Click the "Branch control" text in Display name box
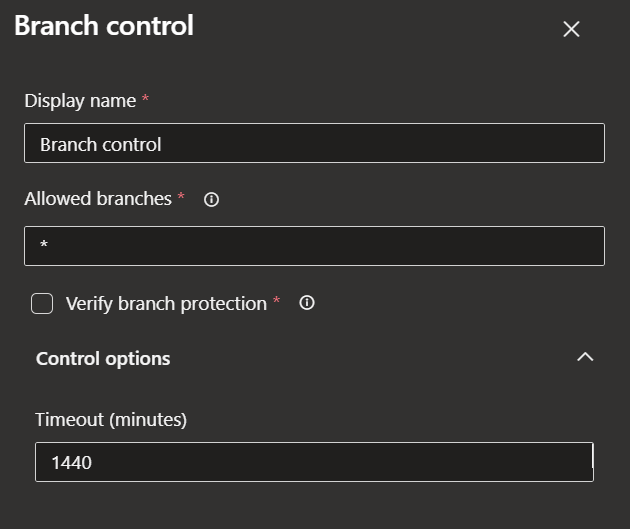The image size is (630, 529). coord(100,145)
